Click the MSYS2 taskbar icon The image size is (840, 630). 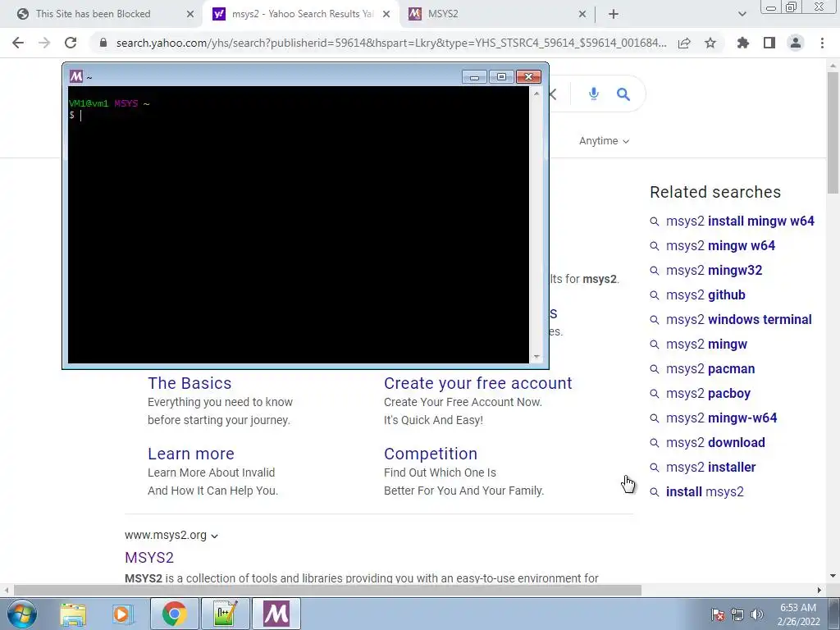pos(276,614)
